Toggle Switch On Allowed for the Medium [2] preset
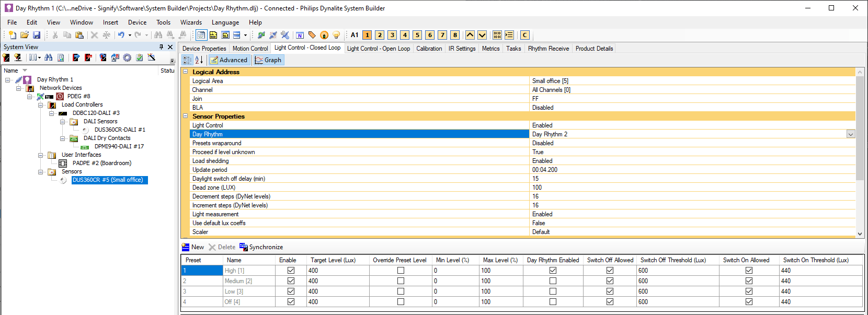The width and height of the screenshot is (868, 315). point(749,281)
